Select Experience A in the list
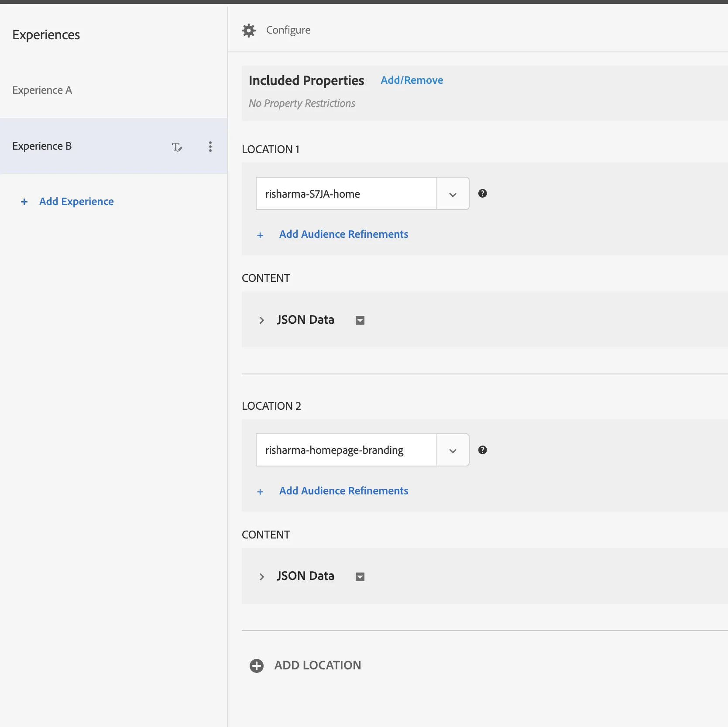The width and height of the screenshot is (728, 727). [113, 90]
